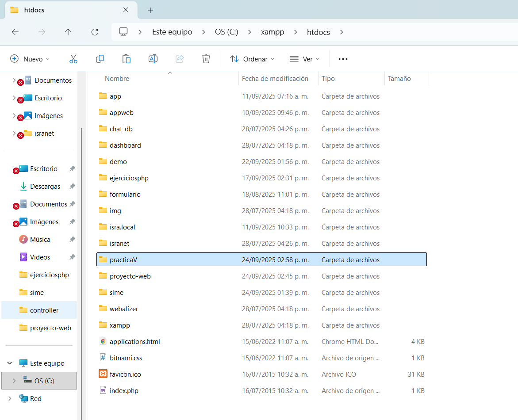Click the Delete trash can icon
518x420 pixels.
pos(206,59)
